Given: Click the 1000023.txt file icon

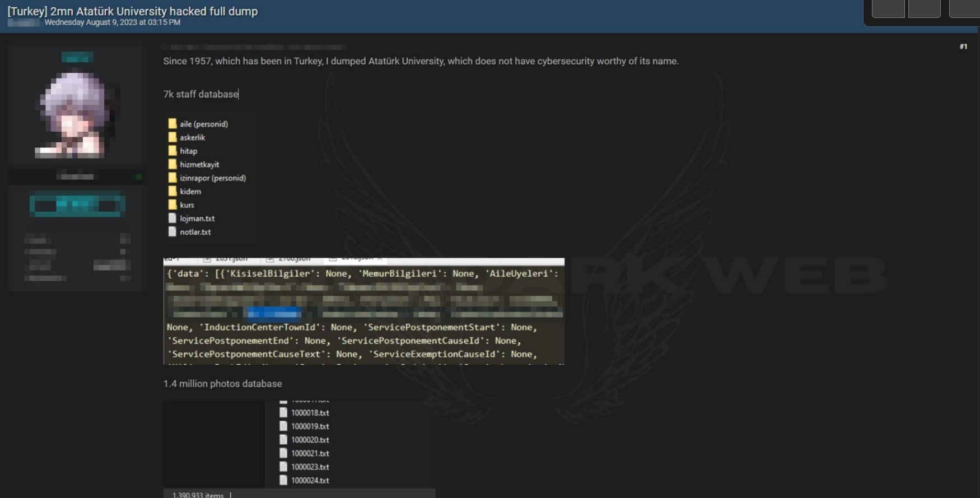Looking at the screenshot, I should (x=283, y=467).
